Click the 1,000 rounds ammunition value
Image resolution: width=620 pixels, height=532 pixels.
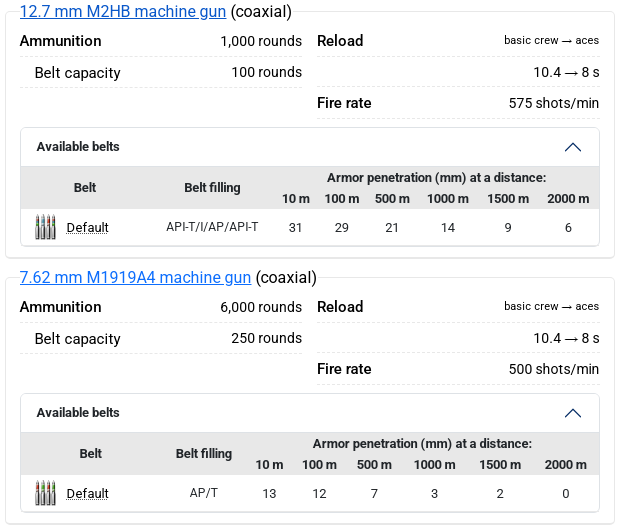pos(261,41)
